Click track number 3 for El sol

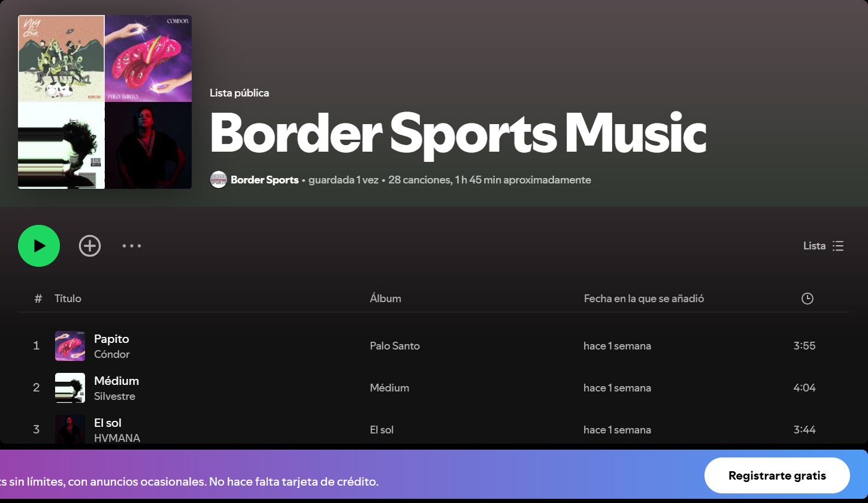point(36,430)
